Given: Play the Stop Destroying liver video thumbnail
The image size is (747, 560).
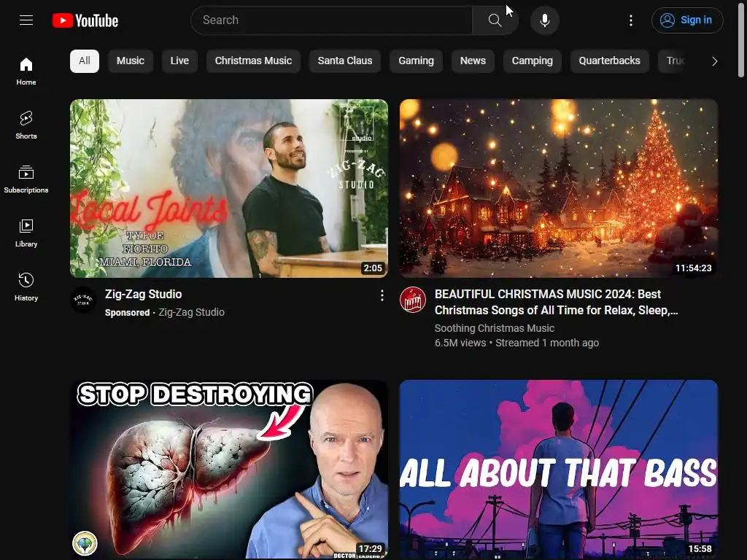Looking at the screenshot, I should 228,469.
